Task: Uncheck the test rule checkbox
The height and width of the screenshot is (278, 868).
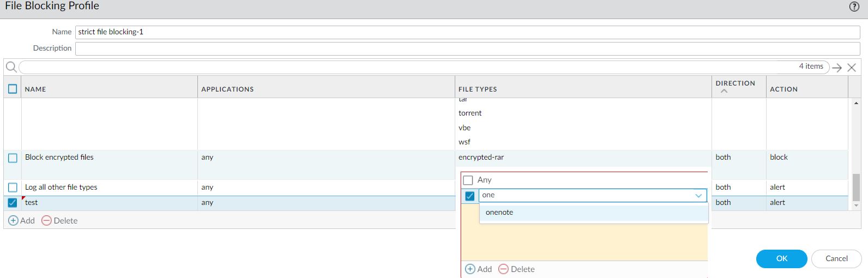Action: [x=13, y=203]
